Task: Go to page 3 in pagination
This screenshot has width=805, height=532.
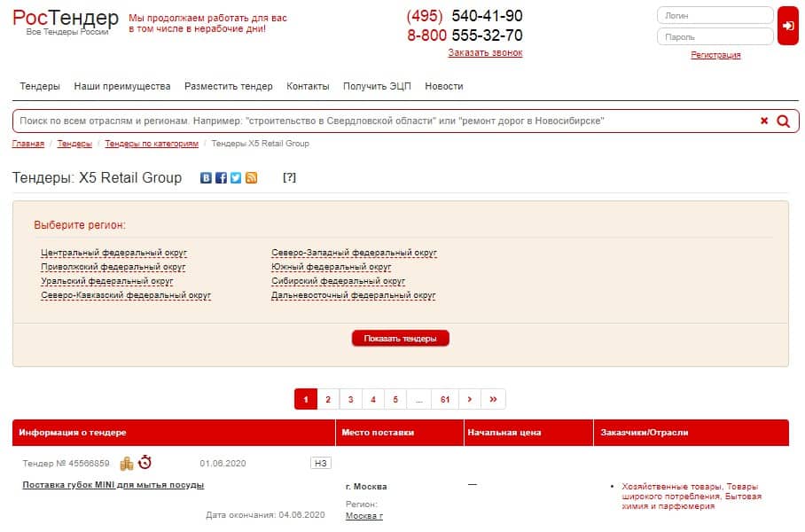Action: (x=351, y=399)
